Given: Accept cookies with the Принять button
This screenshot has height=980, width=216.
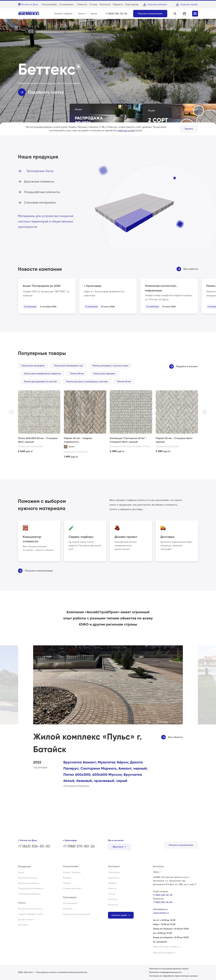Looking at the screenshot, I should [x=189, y=129].
